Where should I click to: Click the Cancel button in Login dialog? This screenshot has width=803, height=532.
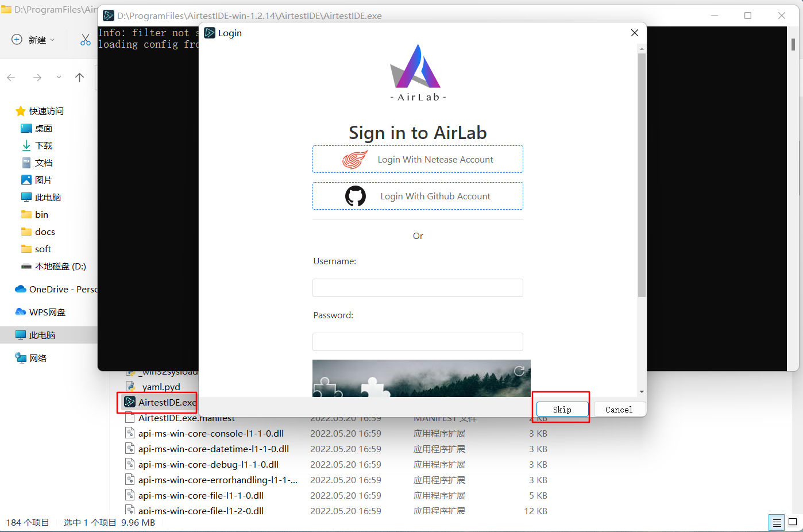(619, 409)
